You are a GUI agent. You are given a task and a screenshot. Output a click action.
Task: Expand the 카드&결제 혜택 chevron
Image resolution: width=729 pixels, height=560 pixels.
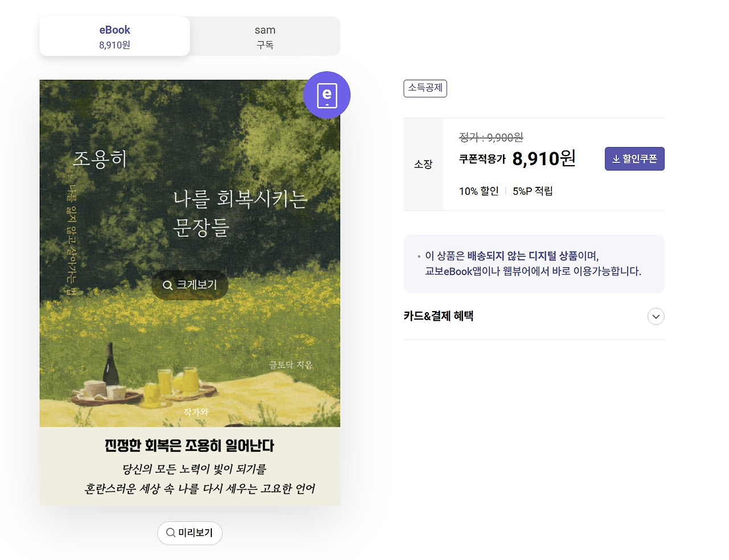pos(656,316)
